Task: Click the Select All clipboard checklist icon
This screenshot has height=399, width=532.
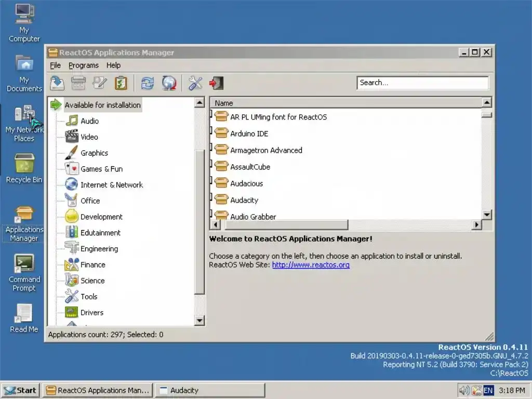Action: [121, 83]
